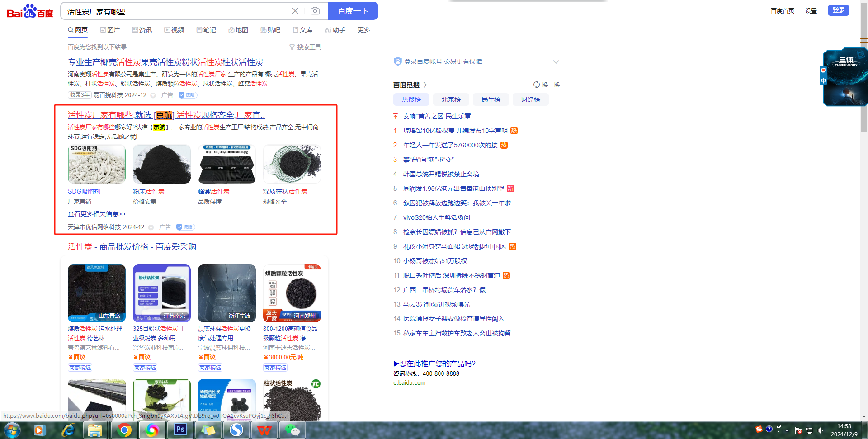868x439 pixels.
Task: Click 换一换 refresh icon
Action: pyautogui.click(x=536, y=85)
